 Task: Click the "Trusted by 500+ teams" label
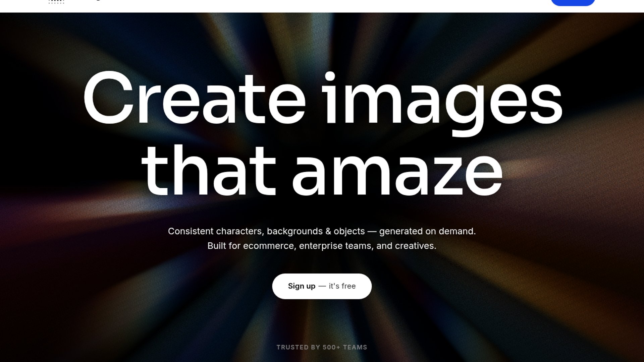(x=322, y=347)
